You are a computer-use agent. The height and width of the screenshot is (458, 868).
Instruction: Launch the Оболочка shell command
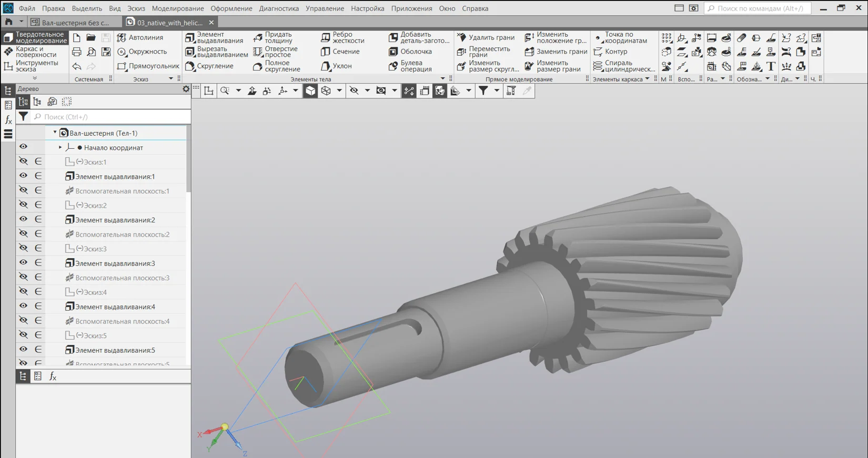(410, 52)
